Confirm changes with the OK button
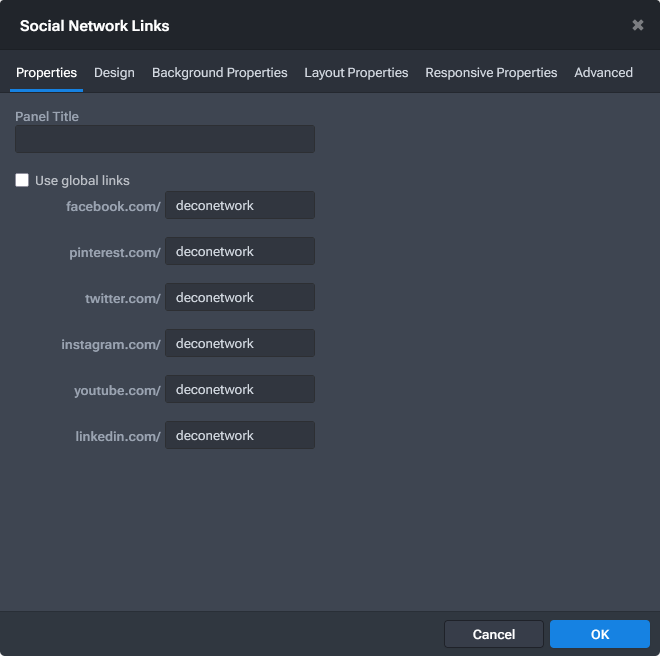Screen dimensions: 660x656 [x=599, y=634]
